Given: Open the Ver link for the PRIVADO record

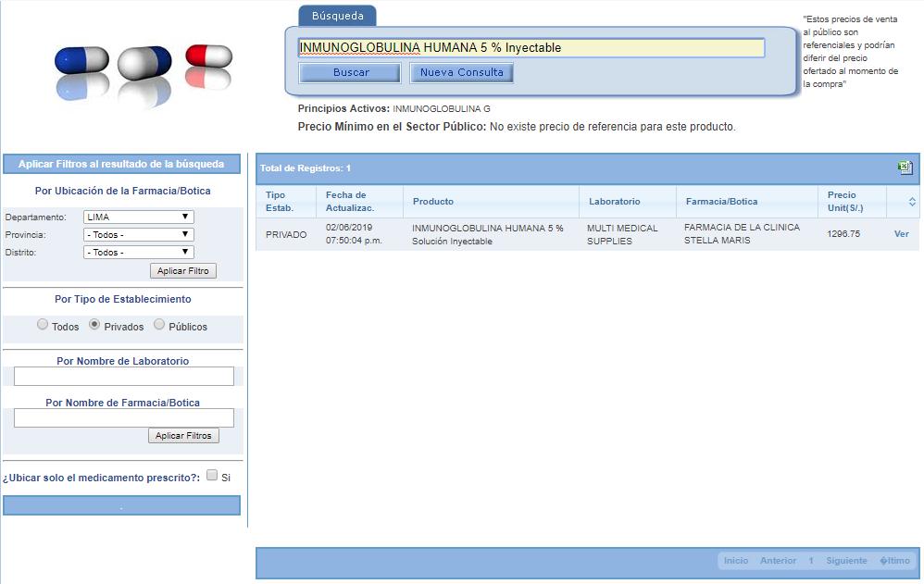Looking at the screenshot, I should (901, 234).
